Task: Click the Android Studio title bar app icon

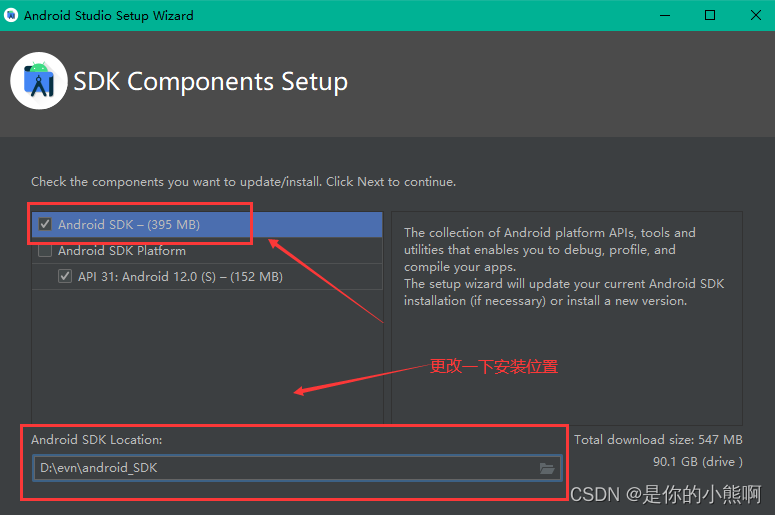Action: (x=11, y=15)
